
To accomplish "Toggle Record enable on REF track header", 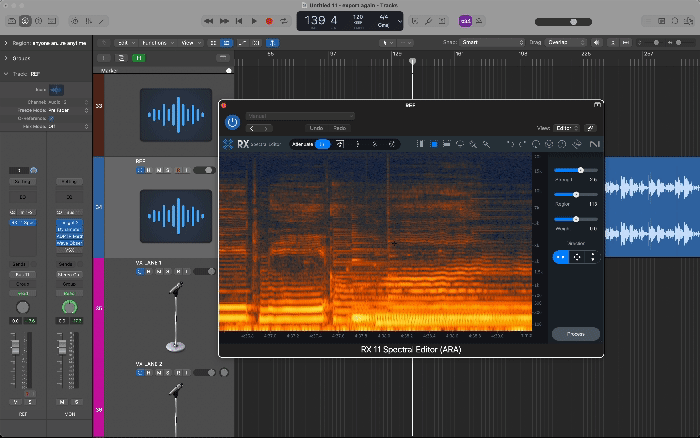I will (178, 170).
